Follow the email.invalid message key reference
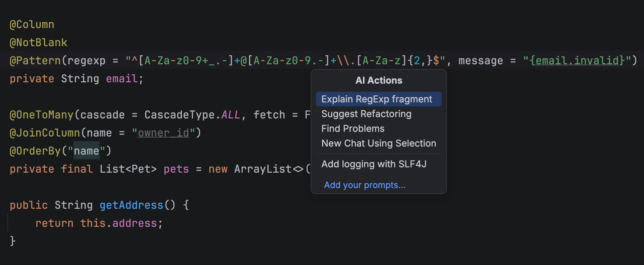This screenshot has width=644, height=265. coord(577,61)
